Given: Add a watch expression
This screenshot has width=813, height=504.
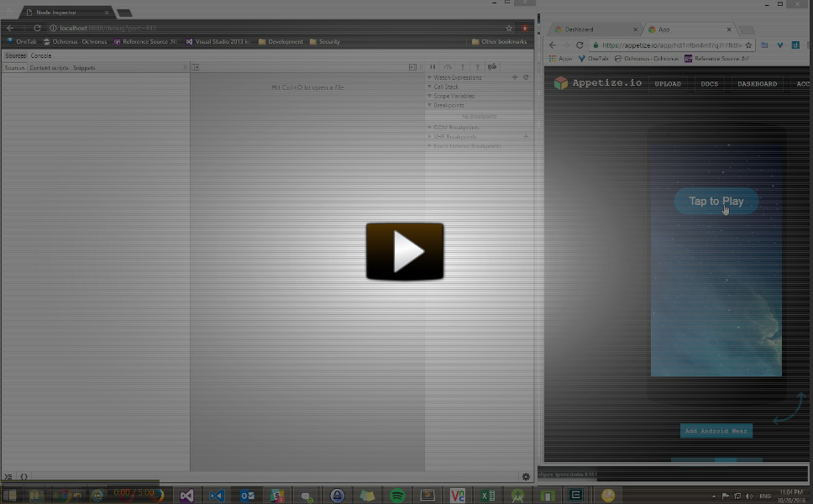Looking at the screenshot, I should (x=515, y=77).
